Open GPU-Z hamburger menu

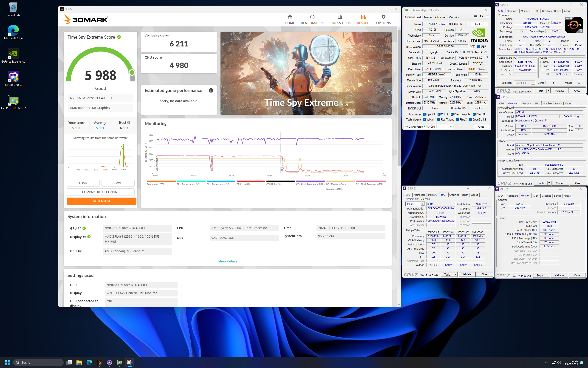pyautogui.click(x=487, y=16)
